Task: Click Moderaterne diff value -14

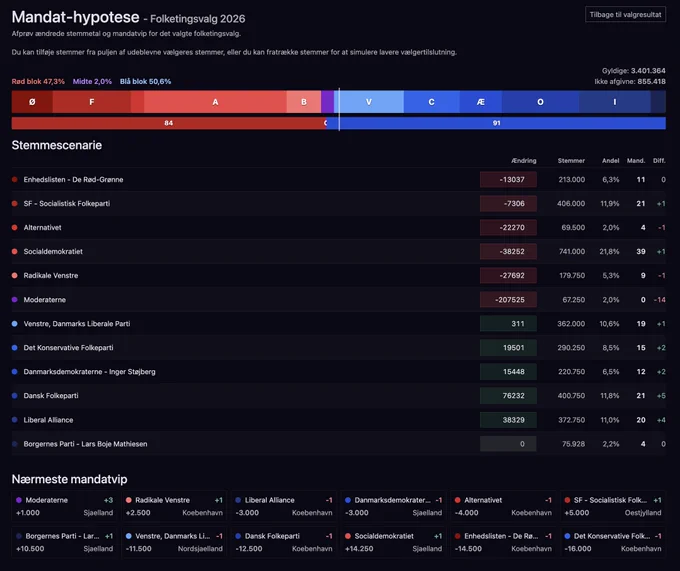Action: (660, 300)
